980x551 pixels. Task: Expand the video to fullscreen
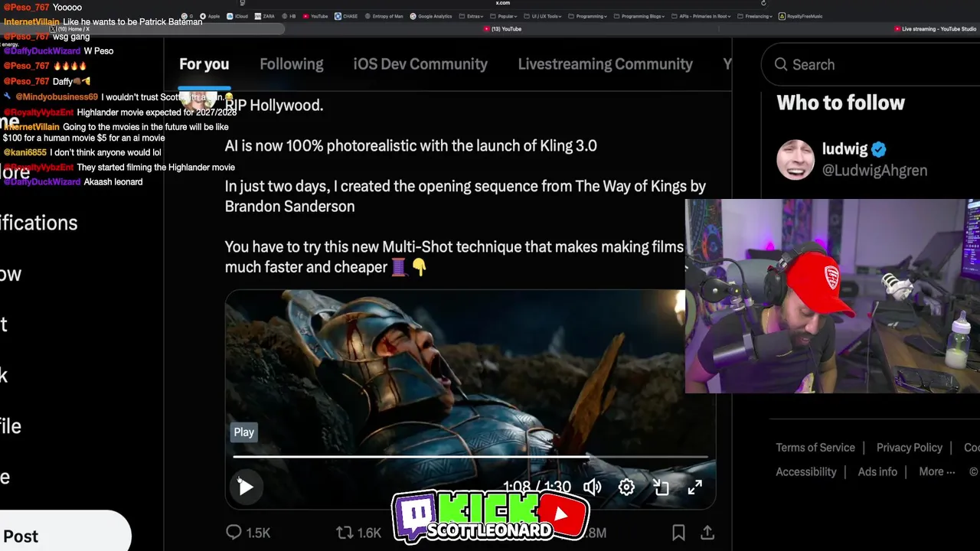tap(694, 487)
